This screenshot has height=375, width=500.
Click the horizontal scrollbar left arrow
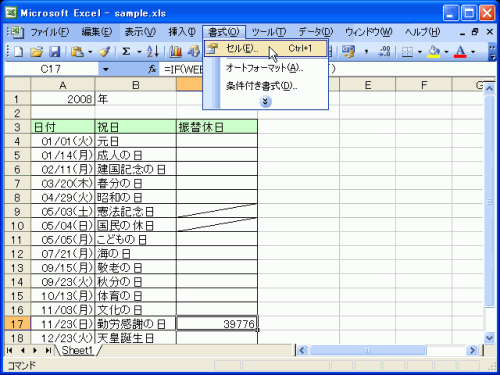click(302, 350)
